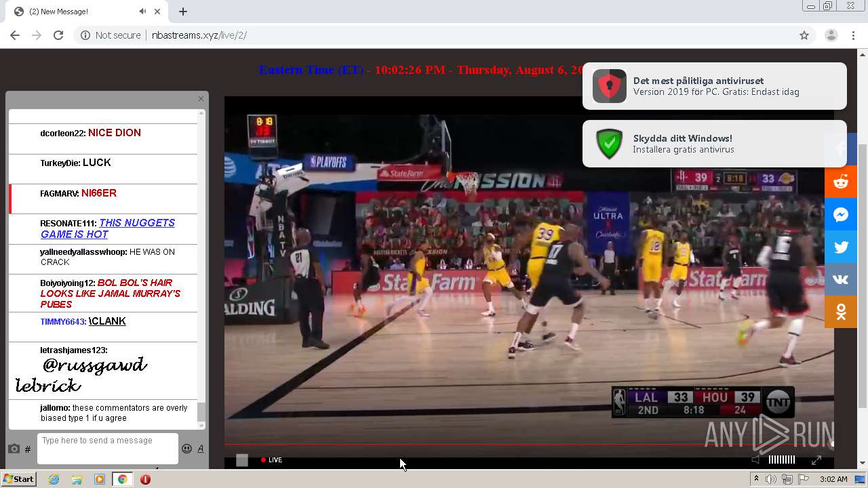Open chat font style options

tap(201, 449)
